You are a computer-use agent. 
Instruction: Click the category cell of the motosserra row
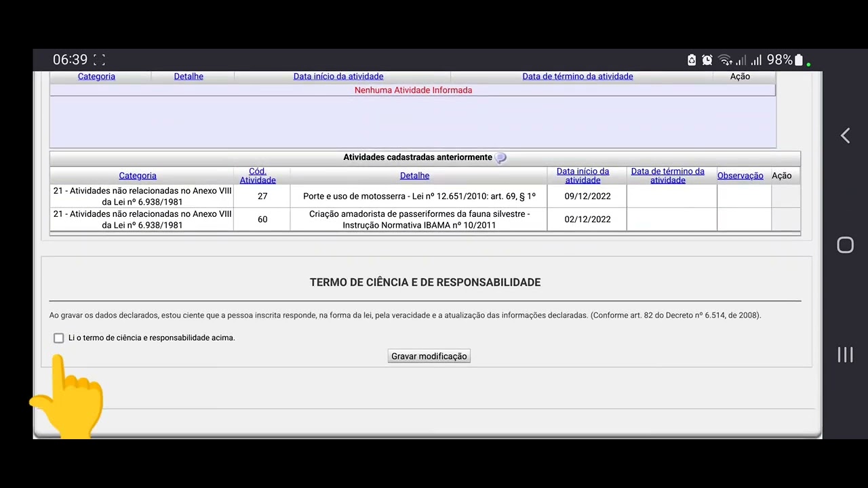tap(142, 197)
